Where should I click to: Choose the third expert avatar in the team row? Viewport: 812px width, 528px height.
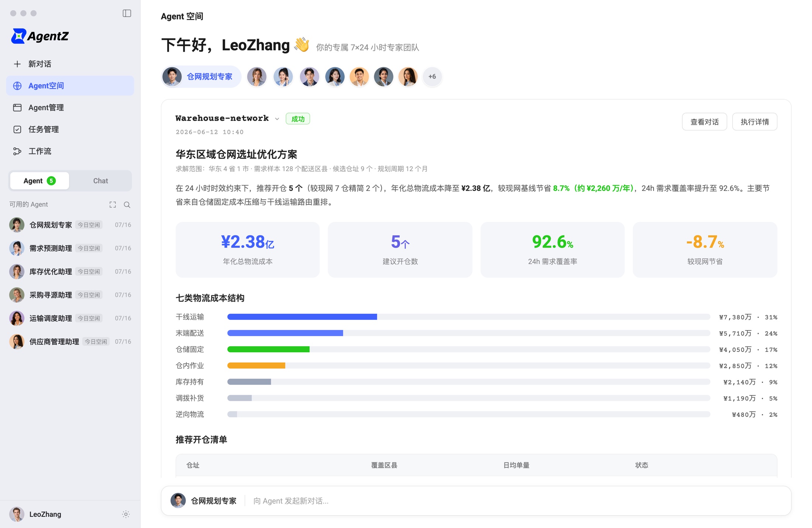coord(283,76)
